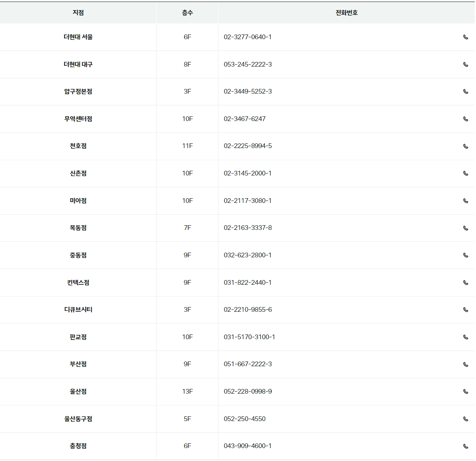Select the 천호점 branch cell

(78, 146)
